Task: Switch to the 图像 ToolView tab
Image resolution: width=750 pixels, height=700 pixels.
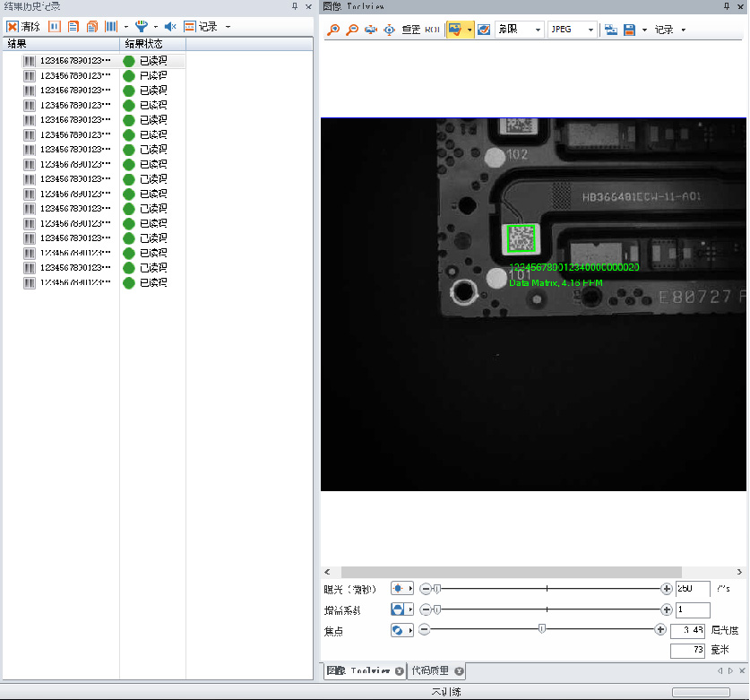Action: click(x=358, y=670)
